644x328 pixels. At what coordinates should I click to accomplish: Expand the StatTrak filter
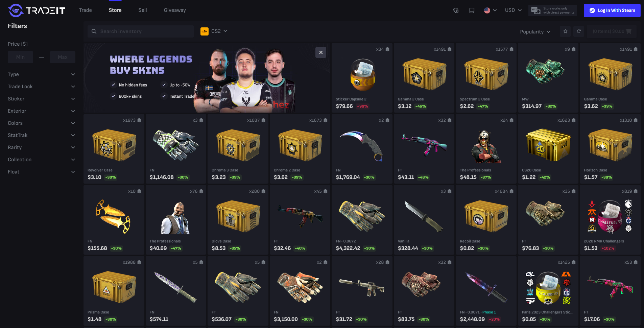pos(42,135)
